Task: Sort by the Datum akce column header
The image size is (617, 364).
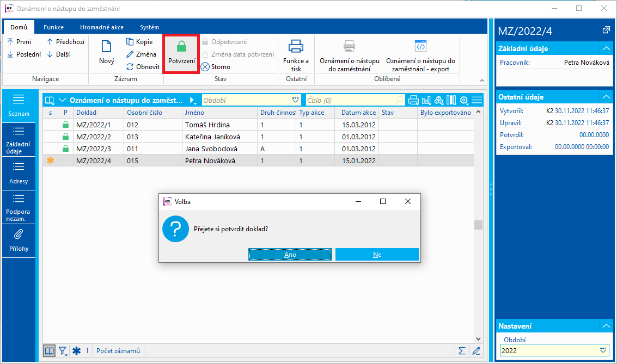Action: (357, 113)
